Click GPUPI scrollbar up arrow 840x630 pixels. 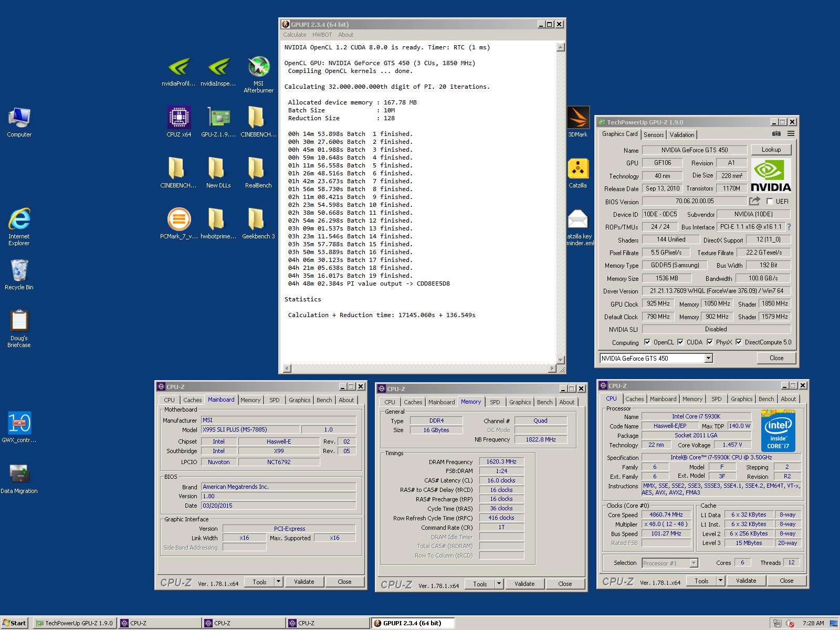(561, 47)
